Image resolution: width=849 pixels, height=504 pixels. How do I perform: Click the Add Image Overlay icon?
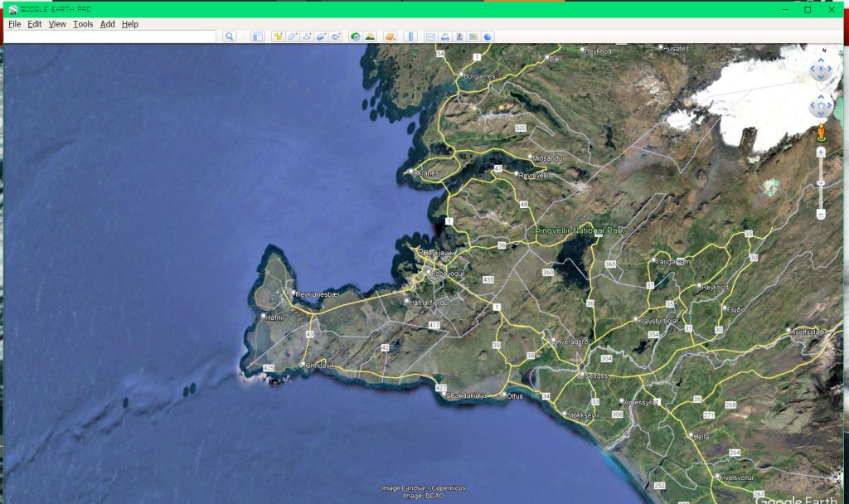pyautogui.click(x=321, y=36)
